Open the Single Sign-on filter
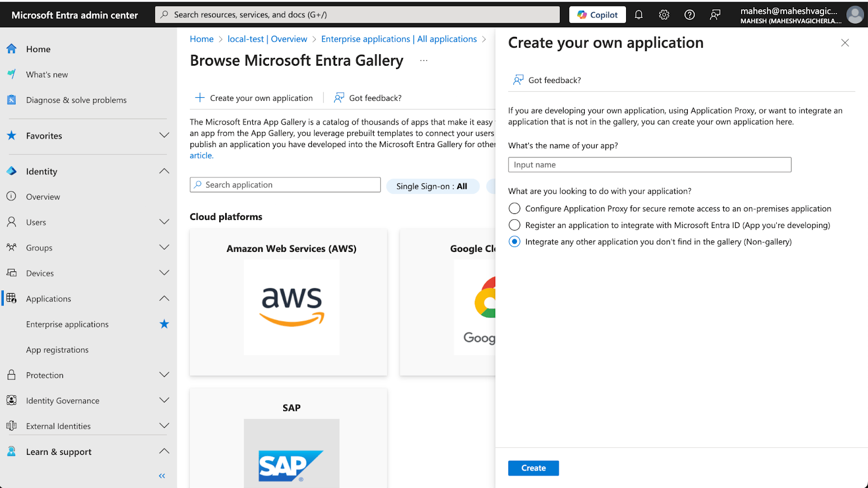This screenshot has height=488, width=868. pyautogui.click(x=432, y=186)
